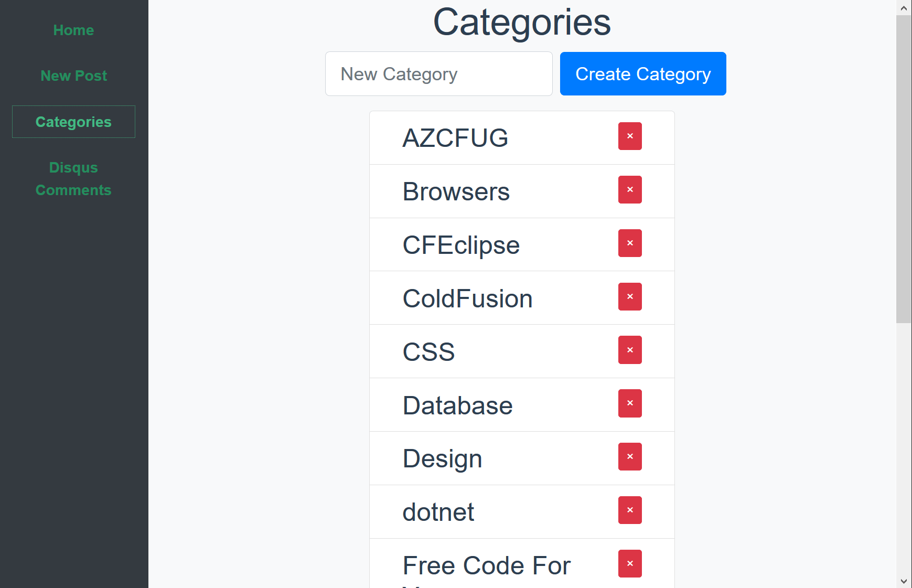Remove the Design category
Image resolution: width=912 pixels, height=588 pixels.
click(x=630, y=457)
